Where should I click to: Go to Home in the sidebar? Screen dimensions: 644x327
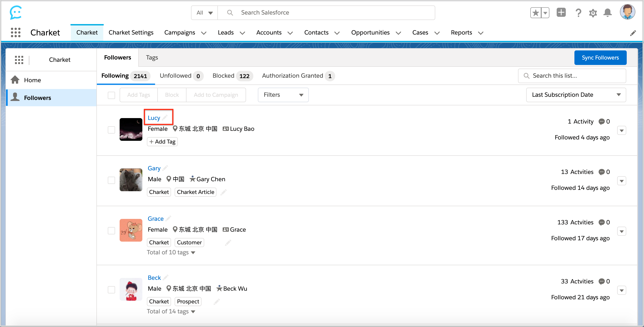click(x=51, y=80)
